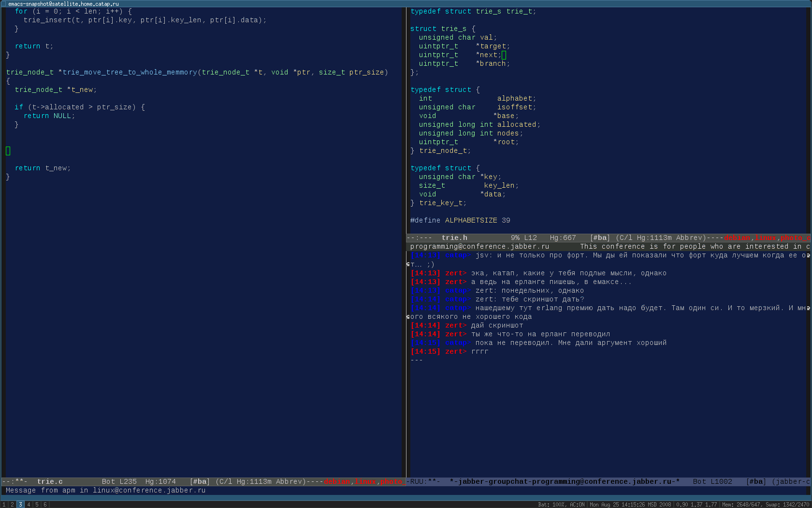Select the highlighted workspace 3

20,504
